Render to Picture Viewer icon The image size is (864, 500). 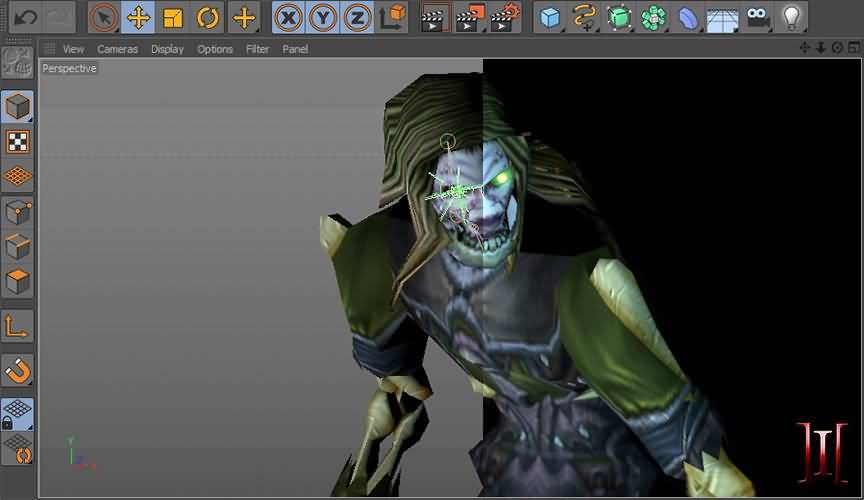pyautogui.click(x=469, y=18)
